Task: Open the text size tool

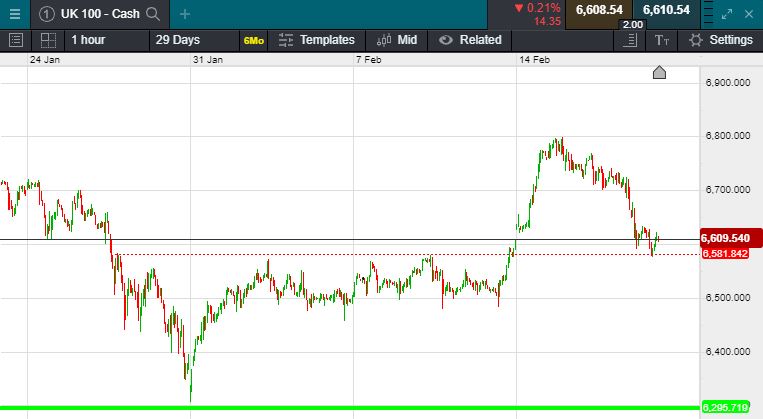Action: [x=661, y=40]
